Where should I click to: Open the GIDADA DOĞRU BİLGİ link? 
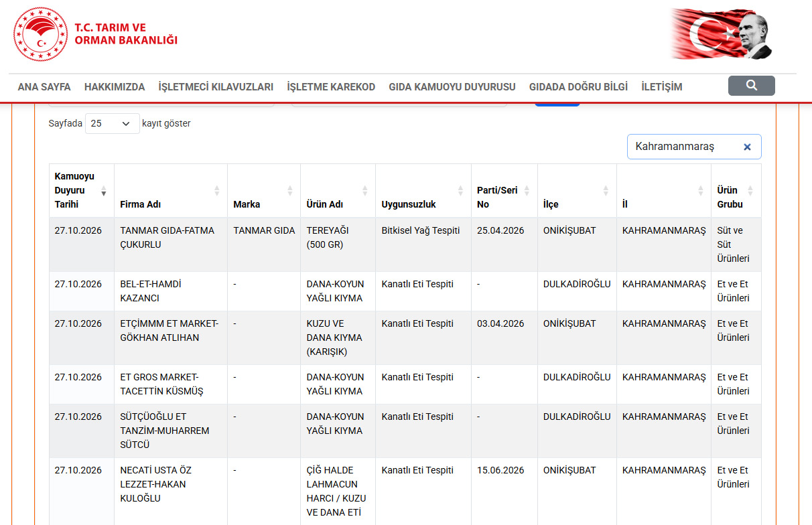tap(578, 87)
